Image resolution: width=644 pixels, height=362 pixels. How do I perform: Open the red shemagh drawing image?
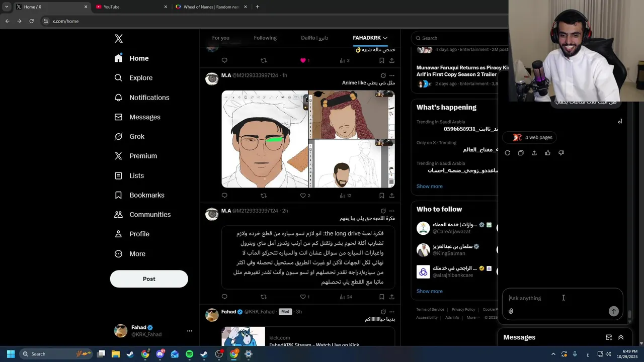pyautogui.click(x=351, y=115)
